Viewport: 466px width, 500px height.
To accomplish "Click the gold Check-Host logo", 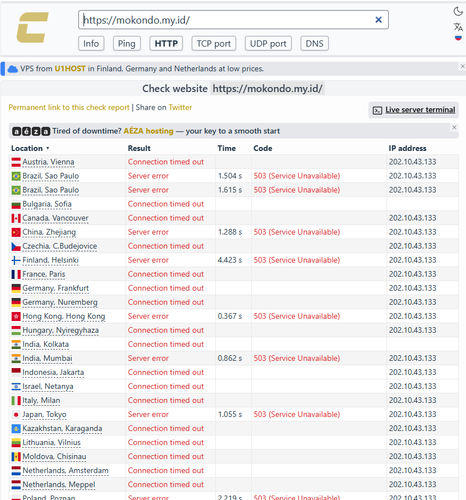I will click(x=33, y=28).
